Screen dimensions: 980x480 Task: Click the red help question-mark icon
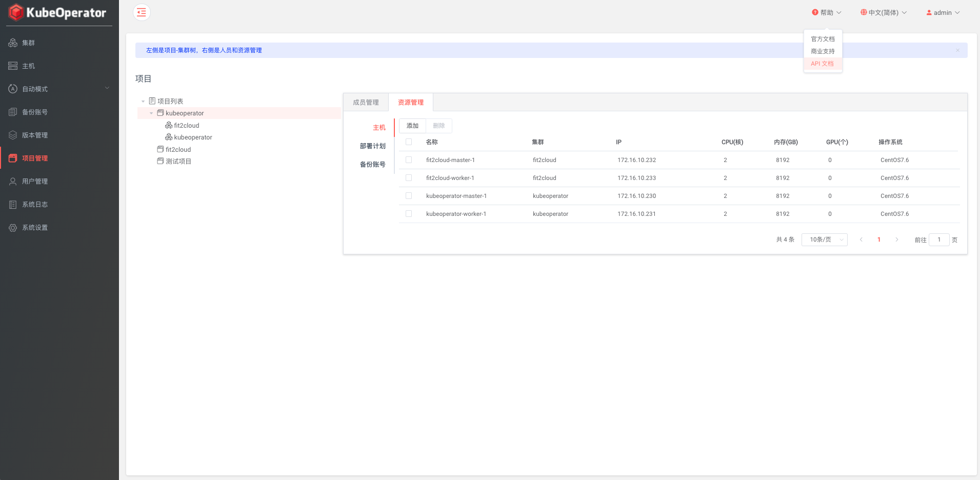click(x=815, y=12)
